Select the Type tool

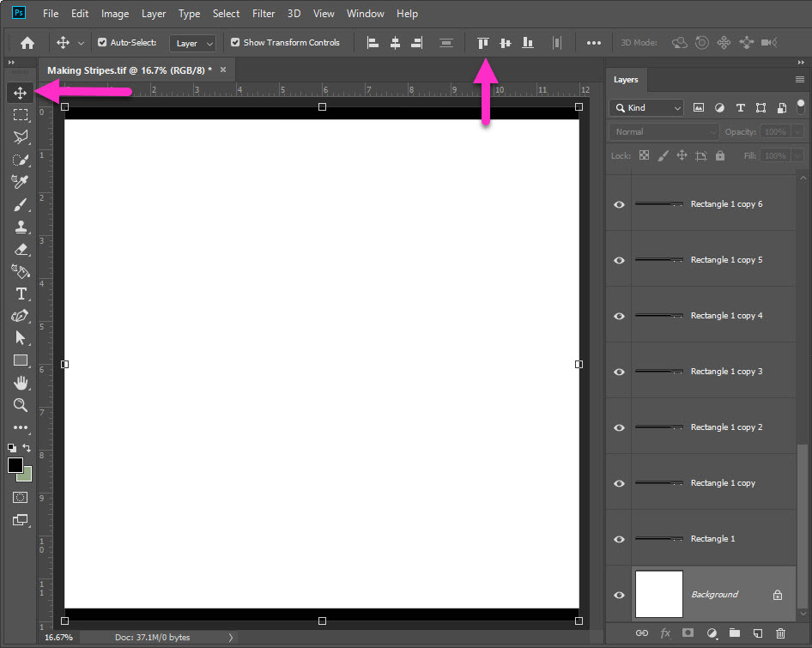[x=21, y=294]
